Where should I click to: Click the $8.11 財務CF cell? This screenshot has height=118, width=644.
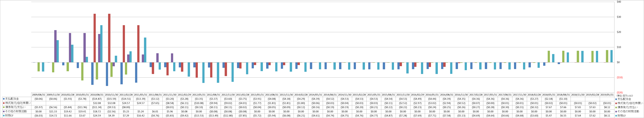[x=607, y=116]
